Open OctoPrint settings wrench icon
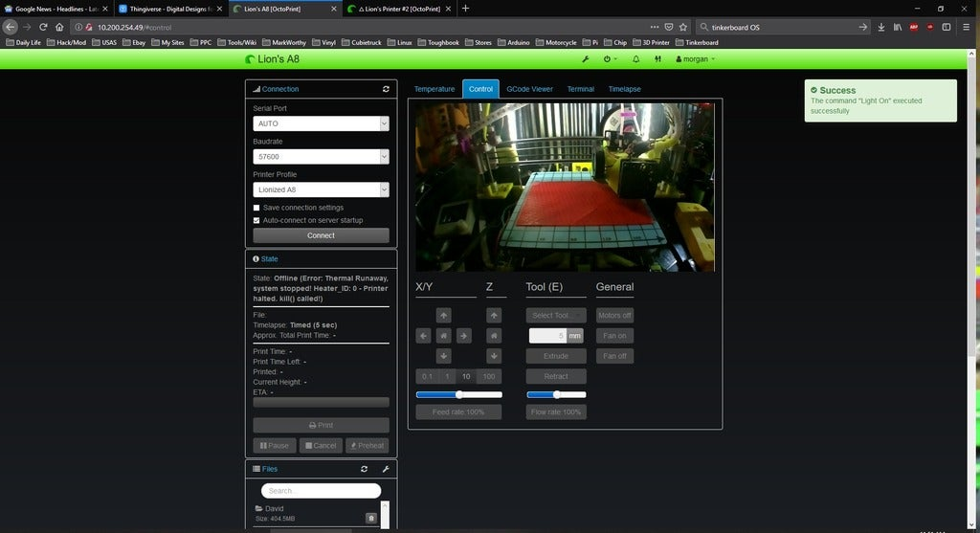The height and width of the screenshot is (533, 980). click(586, 59)
